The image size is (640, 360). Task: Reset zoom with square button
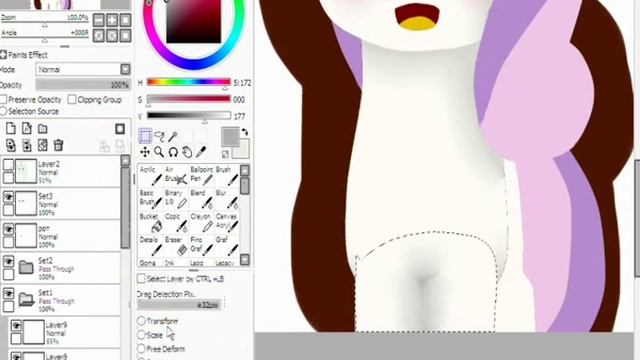coord(125,20)
